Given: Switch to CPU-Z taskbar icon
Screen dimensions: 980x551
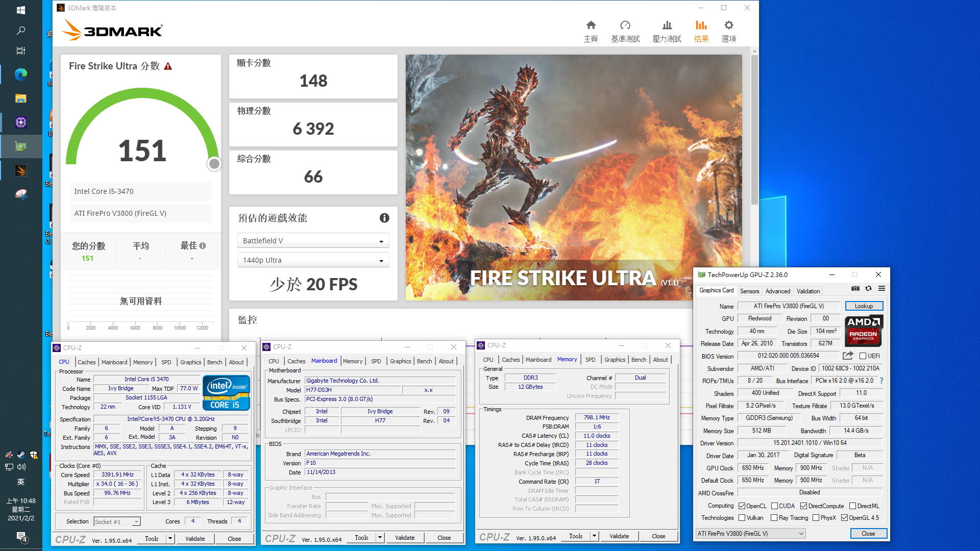Looking at the screenshot, I should (x=21, y=122).
